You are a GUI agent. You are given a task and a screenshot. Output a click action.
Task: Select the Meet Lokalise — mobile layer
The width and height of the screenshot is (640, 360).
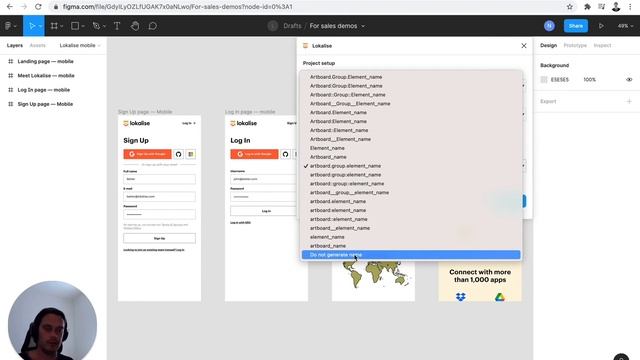(46, 76)
